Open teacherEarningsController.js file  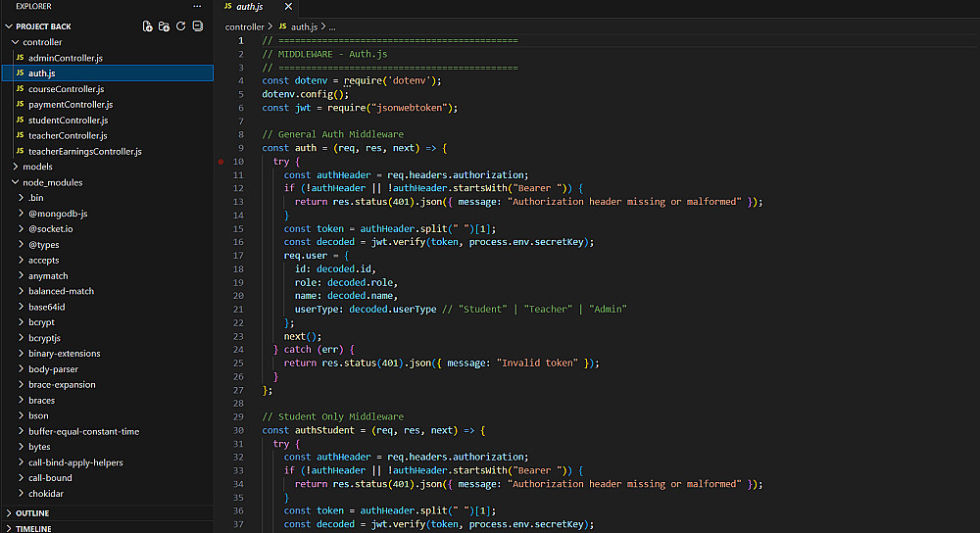point(84,151)
